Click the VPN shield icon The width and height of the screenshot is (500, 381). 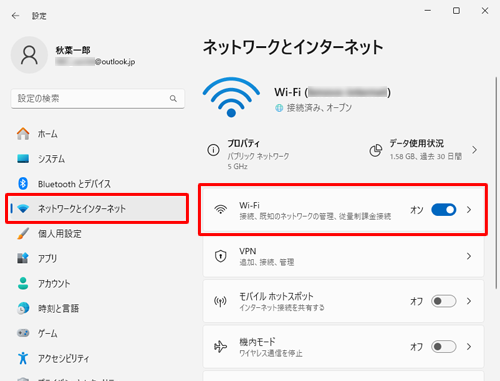pyautogui.click(x=220, y=256)
